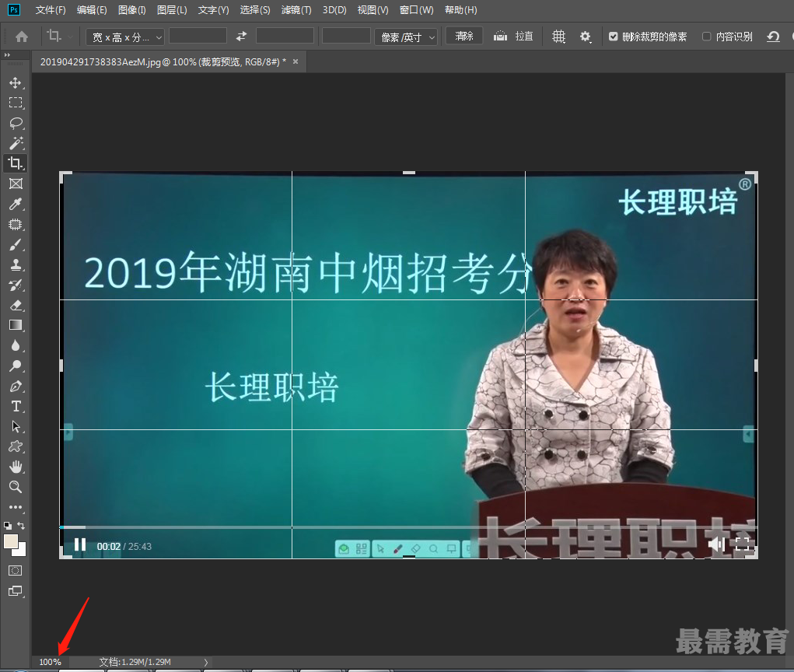Reset the crop with the undo arrow
This screenshot has height=672, width=794.
point(773,37)
